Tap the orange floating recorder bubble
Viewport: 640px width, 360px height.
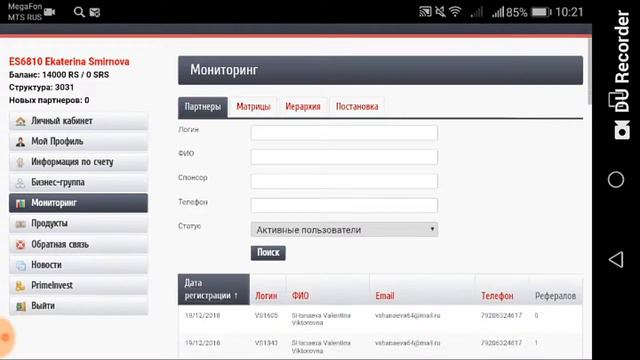6,337
